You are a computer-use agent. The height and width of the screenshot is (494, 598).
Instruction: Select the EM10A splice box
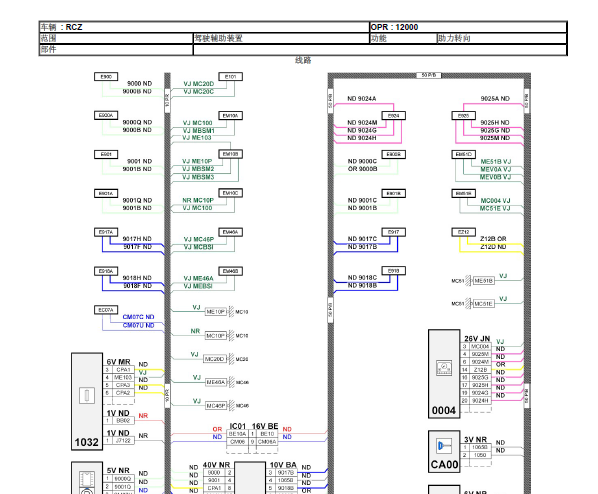point(230,116)
